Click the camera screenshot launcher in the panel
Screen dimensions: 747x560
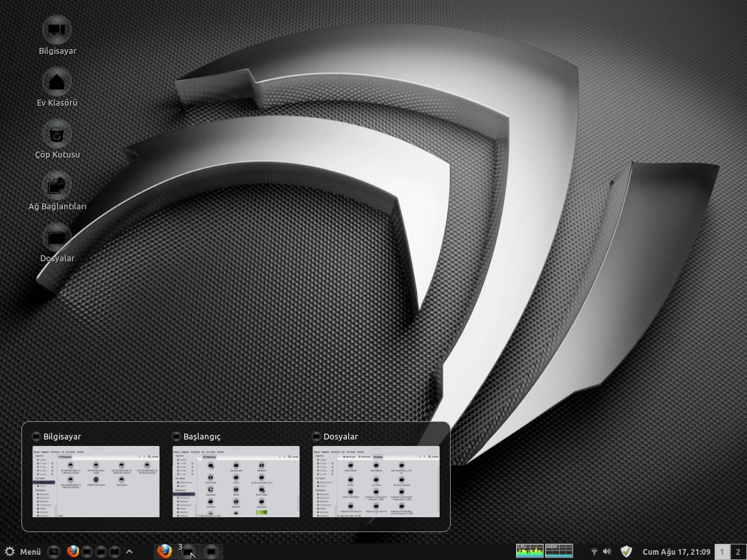115,552
